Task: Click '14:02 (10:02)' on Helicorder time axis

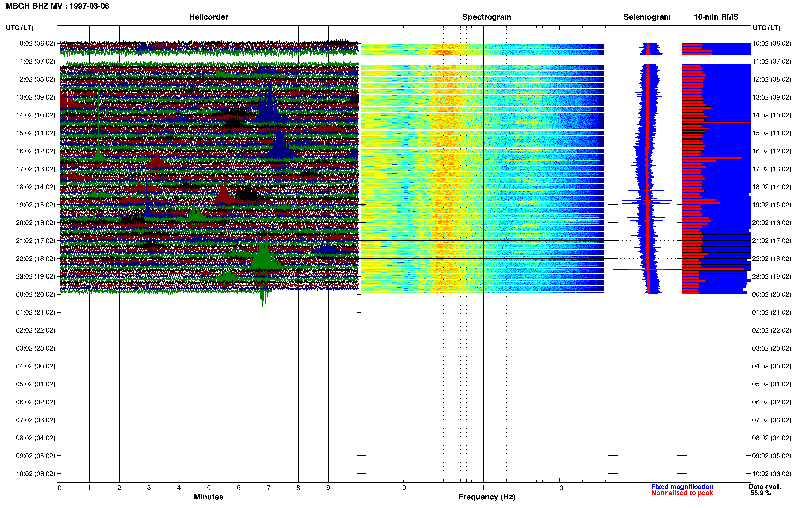Action: (36, 115)
